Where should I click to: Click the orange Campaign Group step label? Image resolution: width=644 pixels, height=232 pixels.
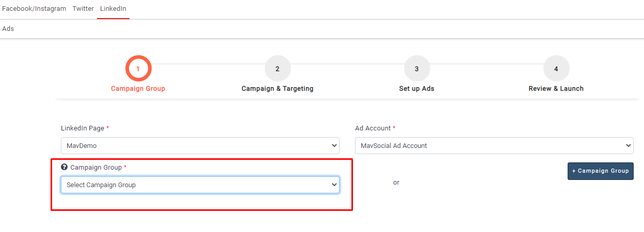(138, 89)
